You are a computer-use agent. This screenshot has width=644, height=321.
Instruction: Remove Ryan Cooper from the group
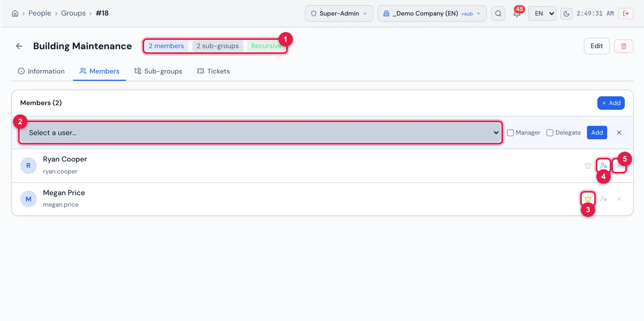(x=619, y=166)
